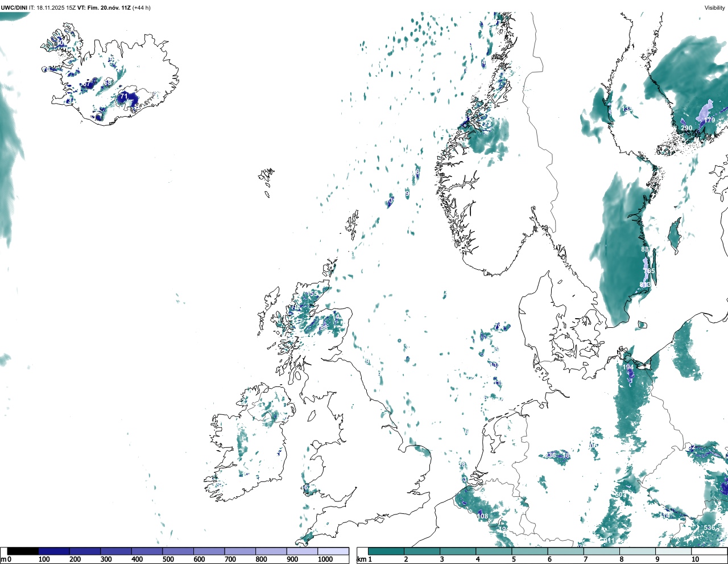Click the '71' visibility value over Iceland
Image resolution: width=728 pixels, height=564 pixels.
click(123, 96)
